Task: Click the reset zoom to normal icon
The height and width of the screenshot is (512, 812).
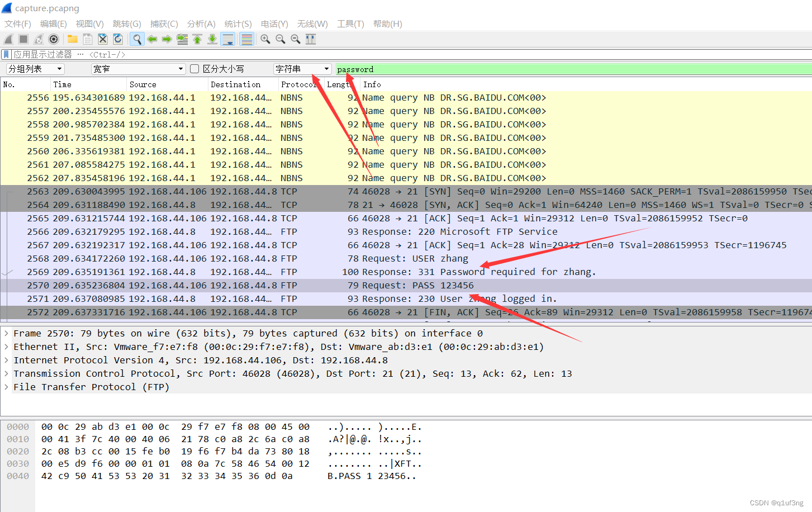Action: (x=296, y=39)
